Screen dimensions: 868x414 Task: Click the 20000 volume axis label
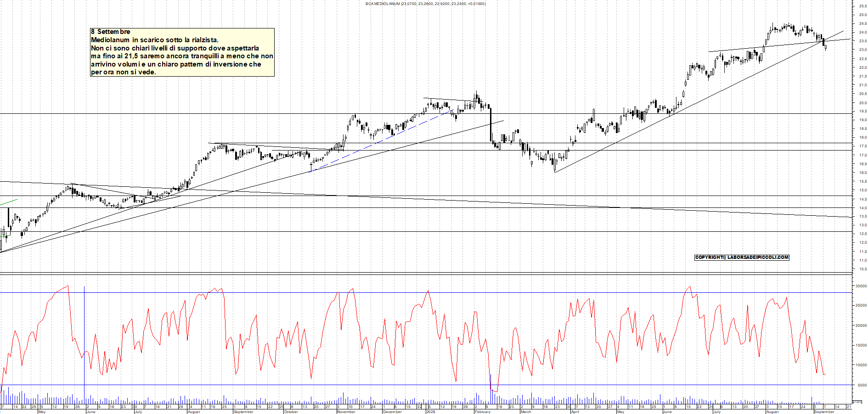(861, 325)
